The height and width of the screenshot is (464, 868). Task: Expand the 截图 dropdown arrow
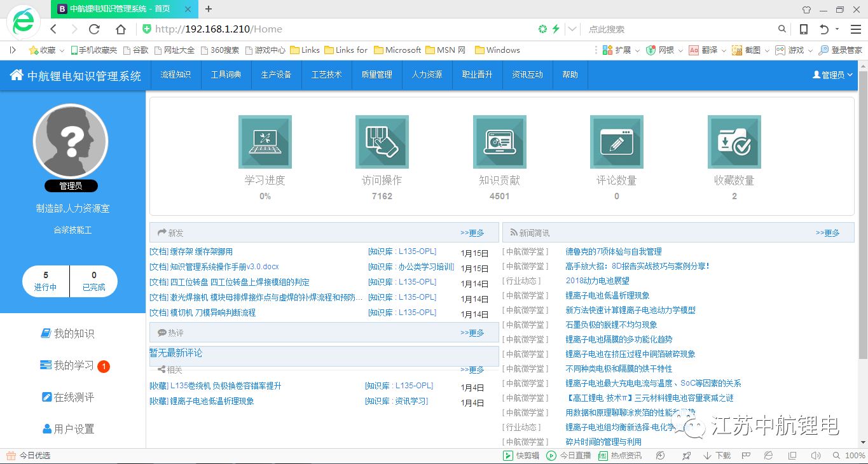click(768, 50)
